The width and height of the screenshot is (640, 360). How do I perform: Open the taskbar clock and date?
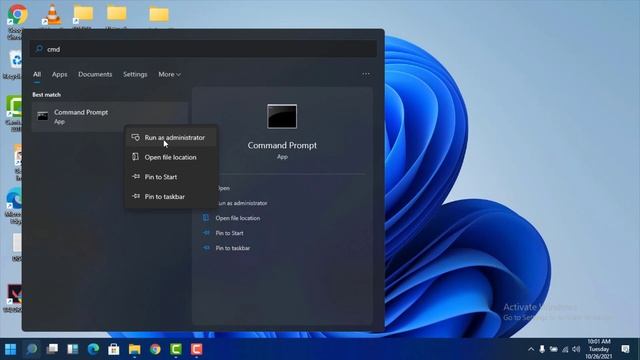point(599,349)
